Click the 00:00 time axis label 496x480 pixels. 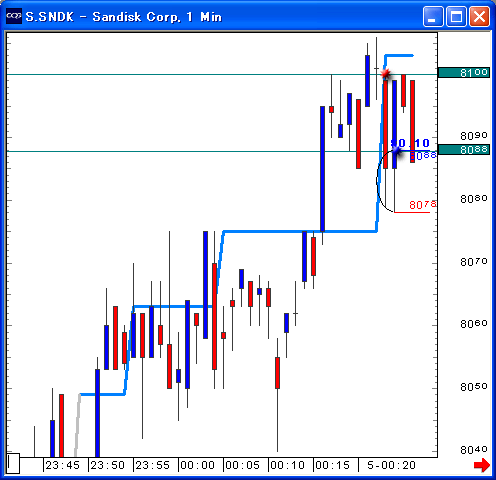[x=198, y=465]
